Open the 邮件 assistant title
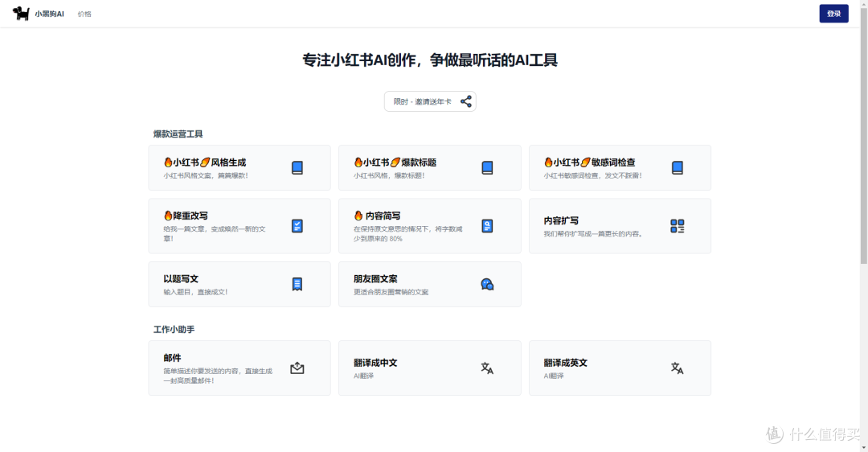Viewport: 868px width, 452px height. click(x=172, y=358)
